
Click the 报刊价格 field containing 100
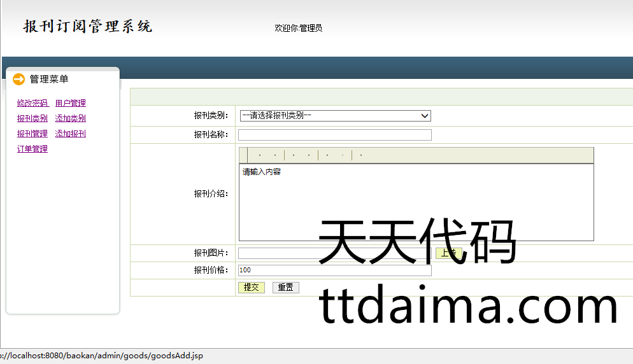(335, 270)
